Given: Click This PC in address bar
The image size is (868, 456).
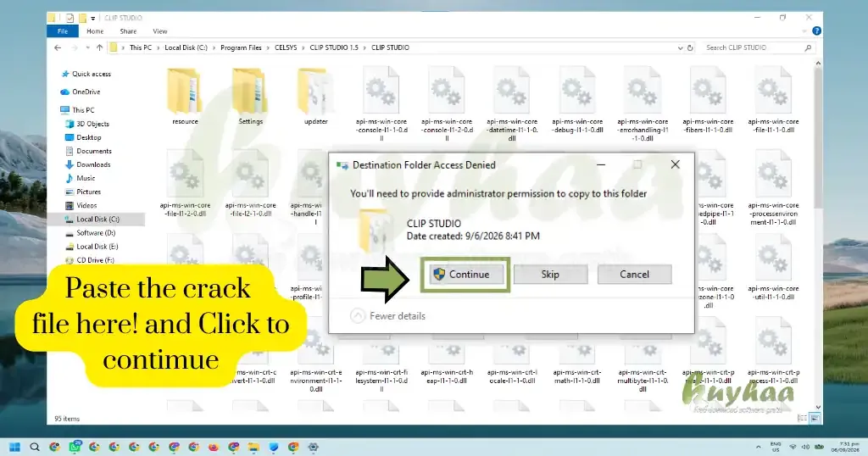Looking at the screenshot, I should coord(141,47).
